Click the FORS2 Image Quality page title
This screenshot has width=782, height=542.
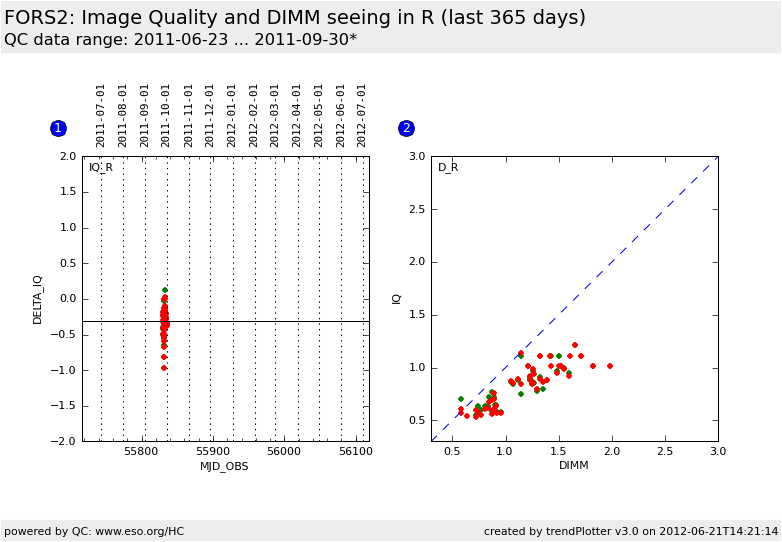pos(295,18)
